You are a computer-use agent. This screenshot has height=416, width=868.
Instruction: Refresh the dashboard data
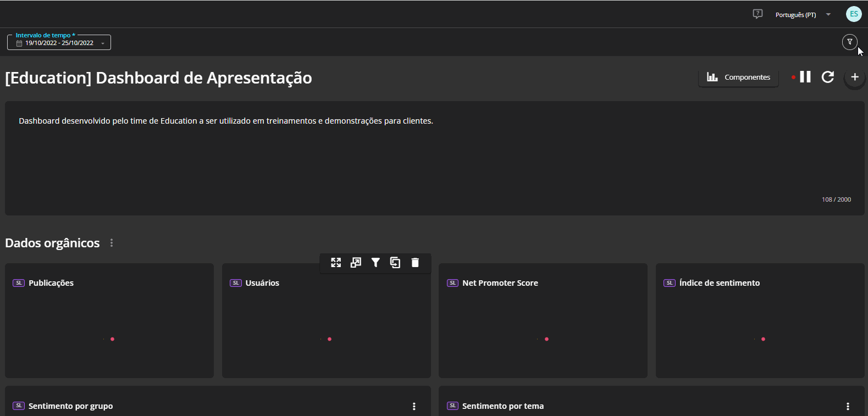(x=828, y=77)
